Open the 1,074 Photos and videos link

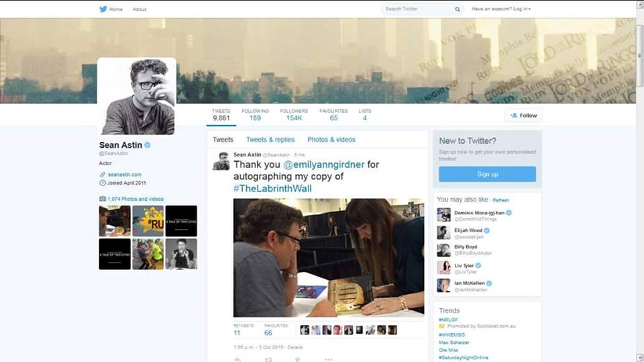coord(136,199)
